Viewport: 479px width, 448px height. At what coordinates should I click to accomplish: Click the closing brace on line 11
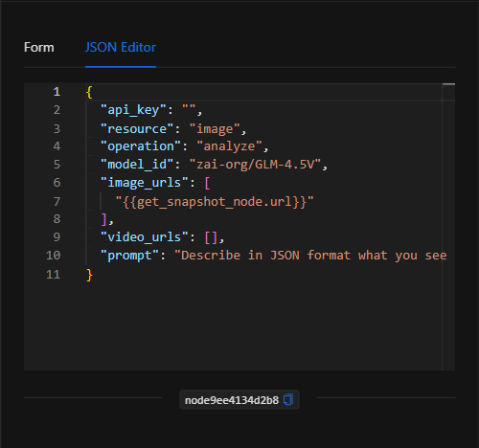pyautogui.click(x=89, y=275)
